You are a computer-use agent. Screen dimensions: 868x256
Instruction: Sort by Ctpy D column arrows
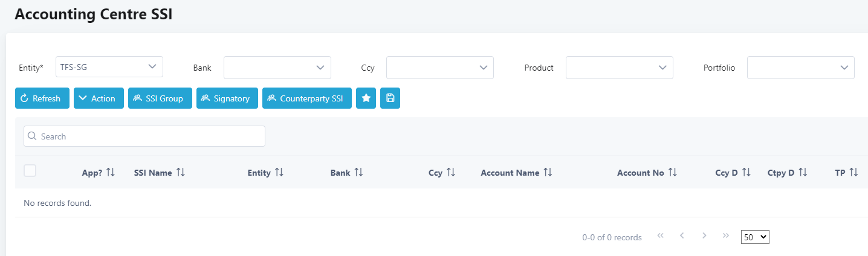click(x=803, y=173)
